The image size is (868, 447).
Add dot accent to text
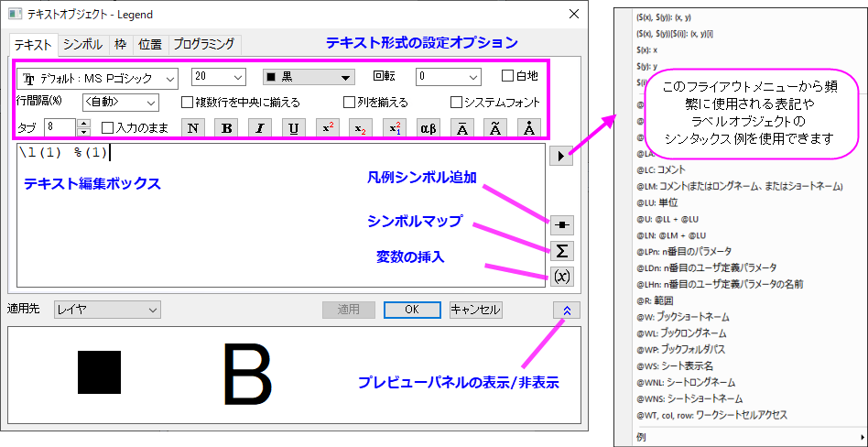[528, 128]
